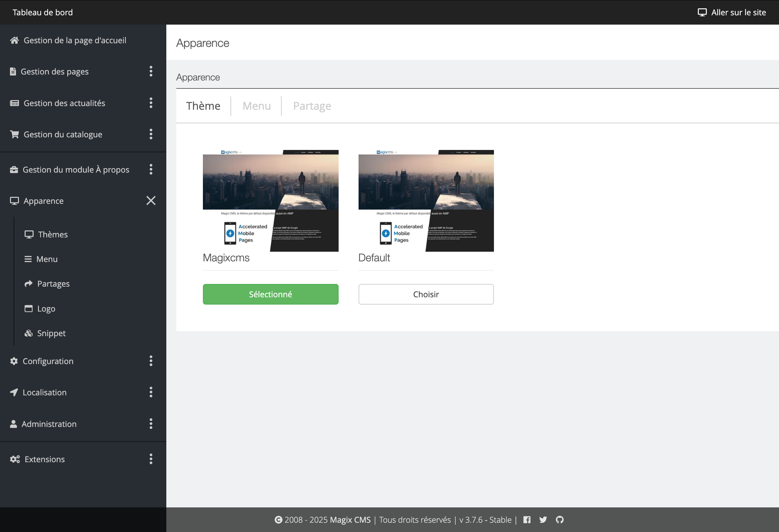Expand Gestion des actualités three dots
This screenshot has width=779, height=532.
[x=151, y=103]
